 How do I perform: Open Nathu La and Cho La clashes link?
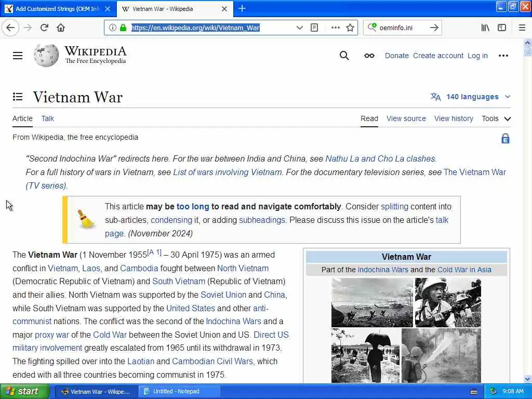tap(381, 158)
